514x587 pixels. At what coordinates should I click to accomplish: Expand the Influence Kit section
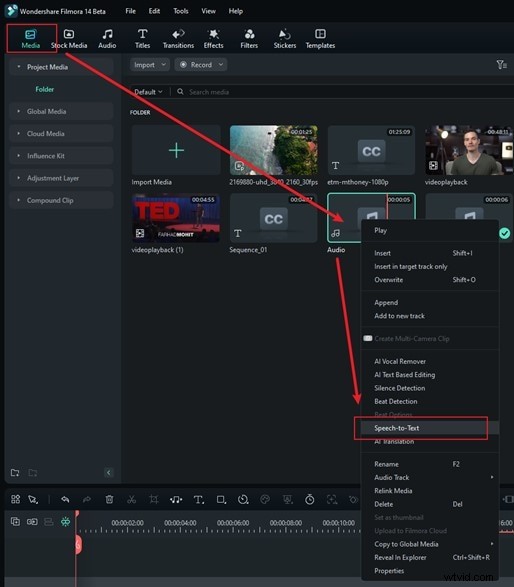61,156
